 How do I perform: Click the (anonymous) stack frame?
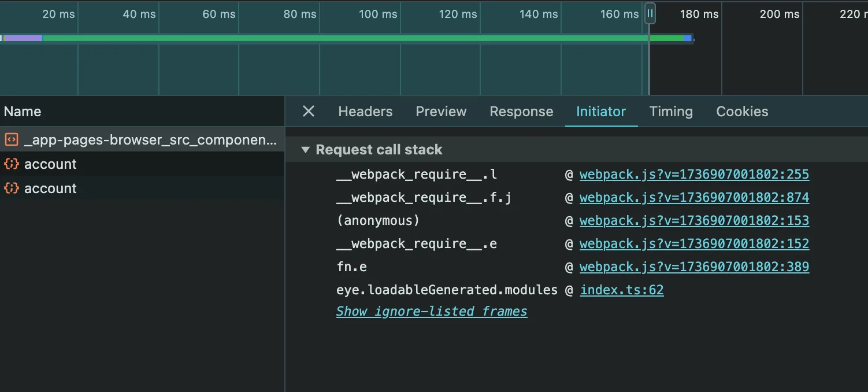click(378, 221)
